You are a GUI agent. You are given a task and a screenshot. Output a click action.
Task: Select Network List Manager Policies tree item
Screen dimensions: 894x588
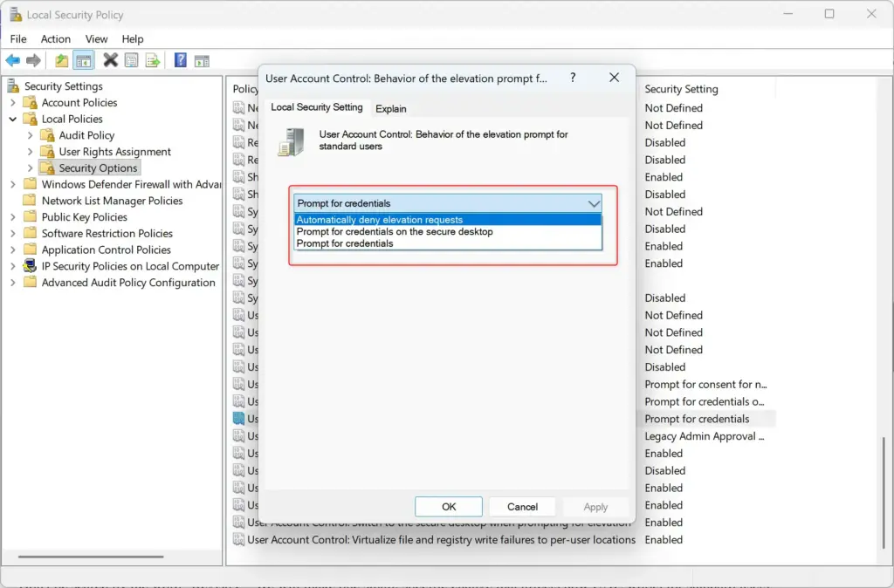(112, 201)
